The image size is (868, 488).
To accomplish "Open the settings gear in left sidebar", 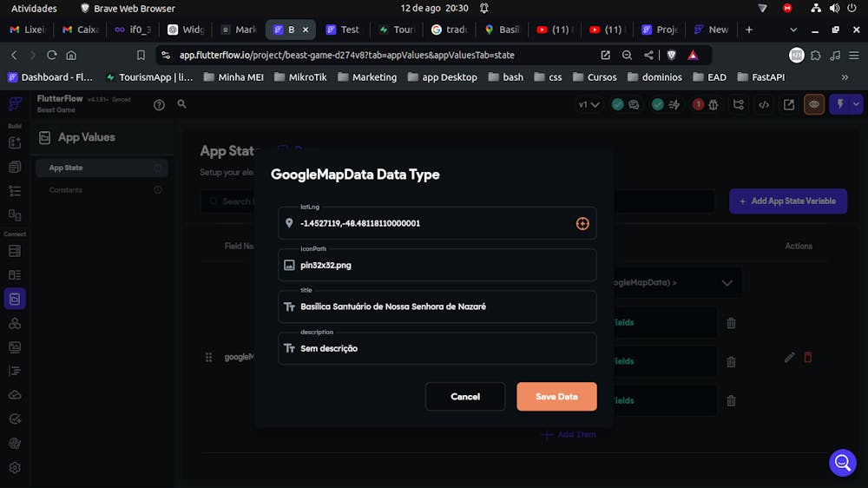I will (x=15, y=468).
